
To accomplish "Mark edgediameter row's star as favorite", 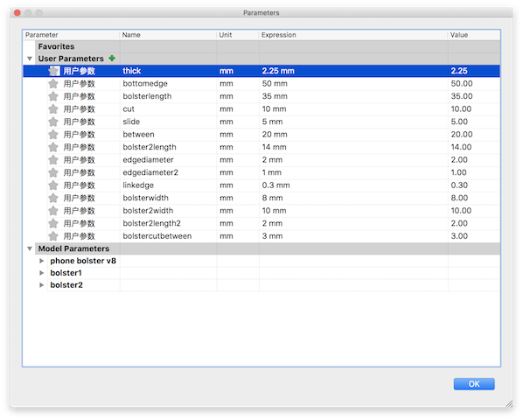I will (53, 159).
